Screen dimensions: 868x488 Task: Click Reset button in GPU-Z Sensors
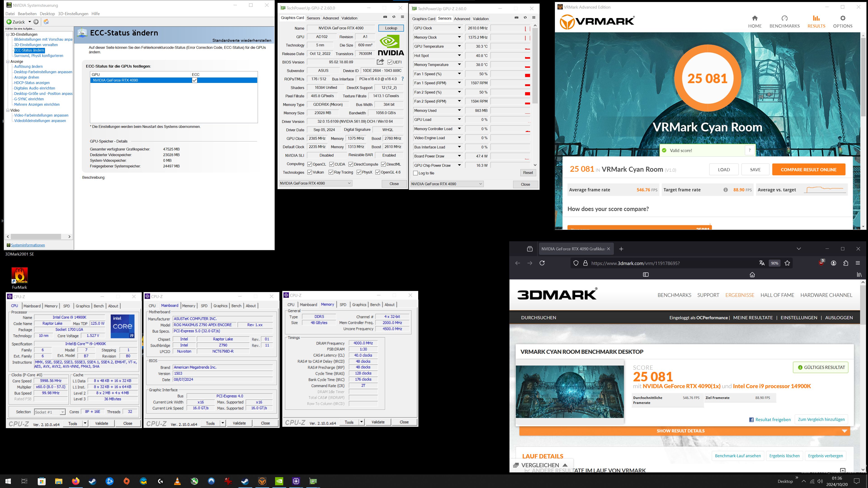[528, 173]
